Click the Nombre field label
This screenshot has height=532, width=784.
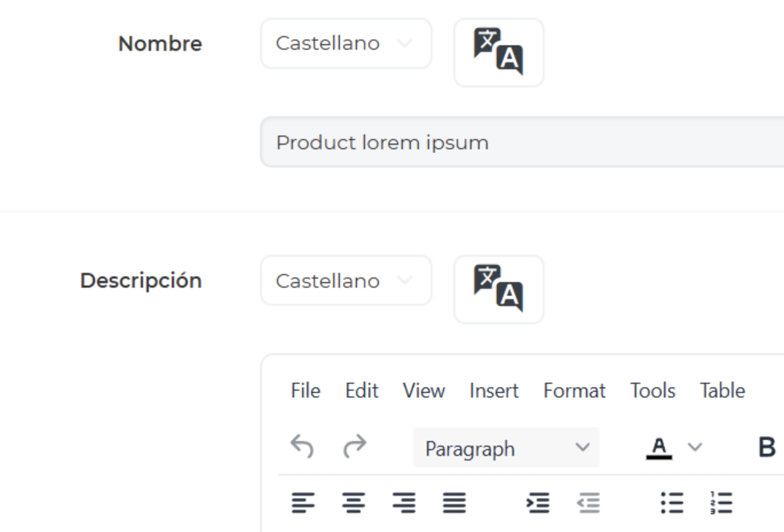pyautogui.click(x=160, y=43)
